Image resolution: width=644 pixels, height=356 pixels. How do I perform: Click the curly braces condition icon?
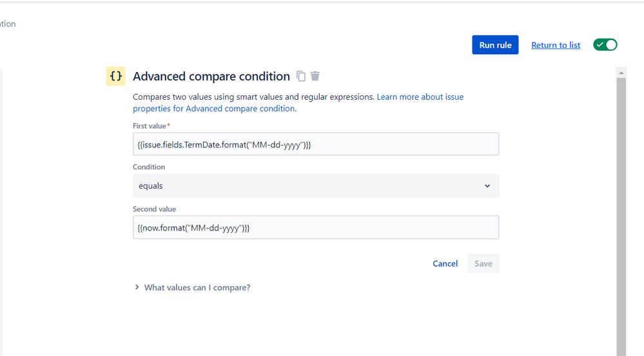(x=115, y=76)
